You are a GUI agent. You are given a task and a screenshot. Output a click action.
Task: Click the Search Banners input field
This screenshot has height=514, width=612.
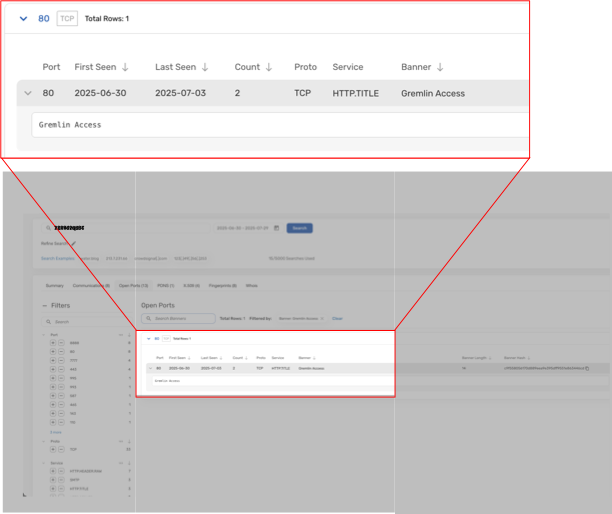pyautogui.click(x=178, y=318)
